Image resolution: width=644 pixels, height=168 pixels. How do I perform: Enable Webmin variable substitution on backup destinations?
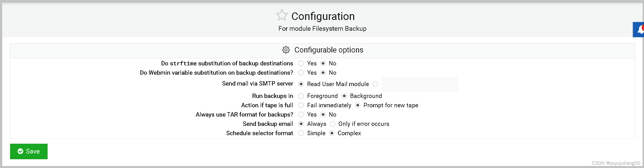301,73
